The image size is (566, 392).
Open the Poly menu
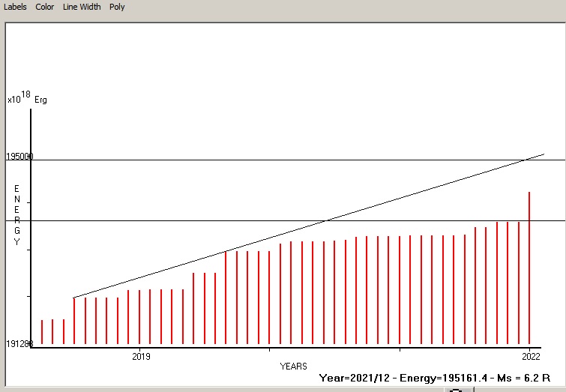[x=117, y=7]
